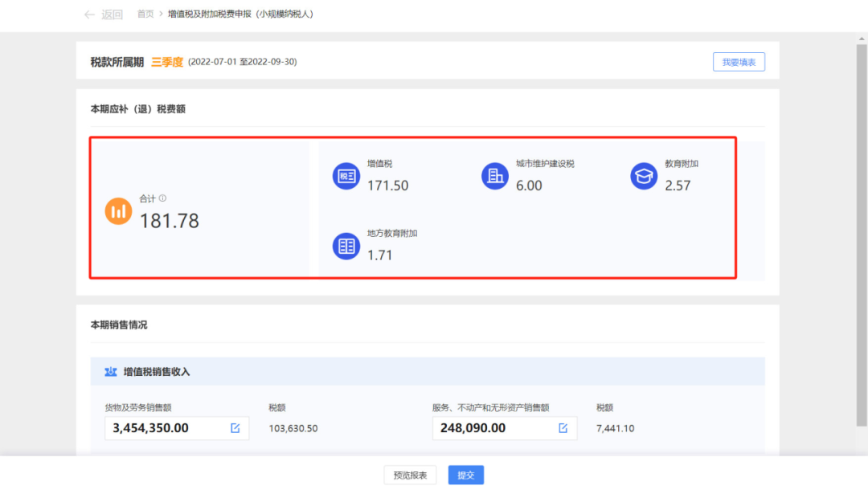The width and height of the screenshot is (868, 494).
Task: Click the info icon next to 合计
Action: pyautogui.click(x=162, y=198)
